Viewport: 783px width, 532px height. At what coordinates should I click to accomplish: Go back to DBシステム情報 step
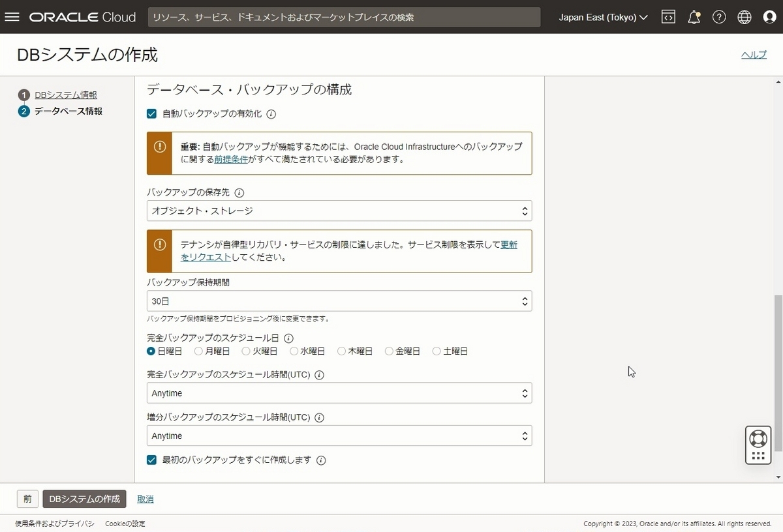pyautogui.click(x=68, y=94)
